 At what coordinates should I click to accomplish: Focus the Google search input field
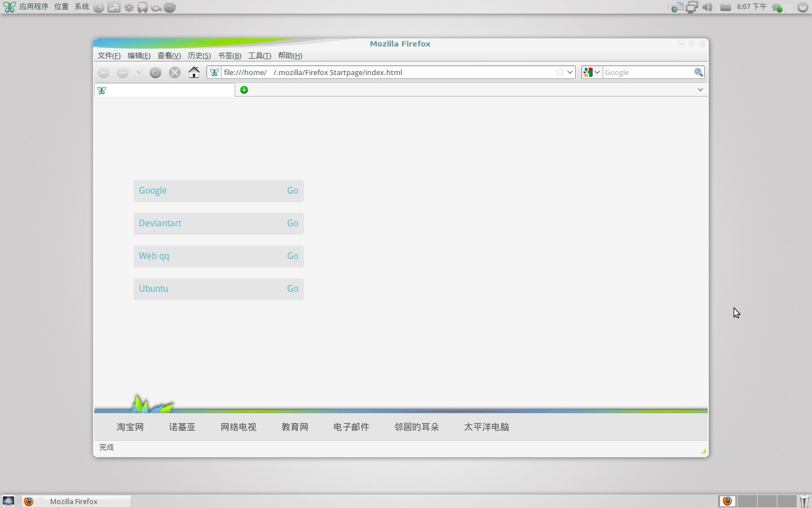coord(648,72)
